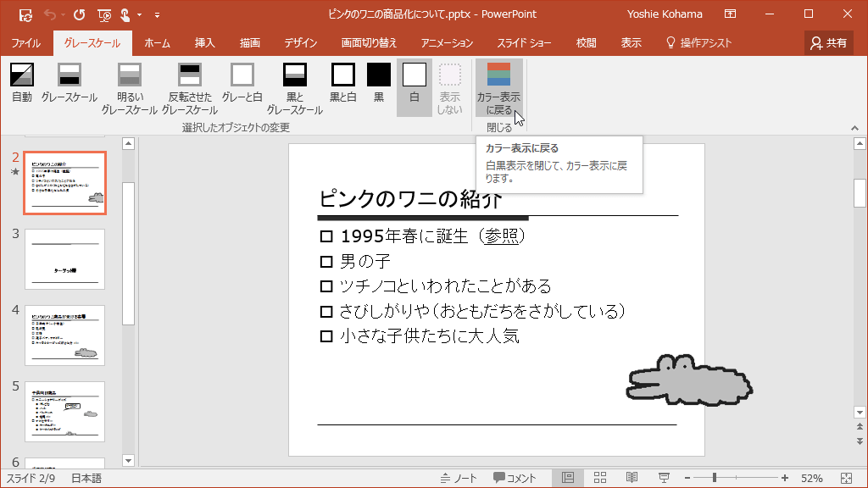This screenshot has width=868, height=488.
Task: Open the Customize Quick Access Toolbar dropdown
Action: [157, 14]
